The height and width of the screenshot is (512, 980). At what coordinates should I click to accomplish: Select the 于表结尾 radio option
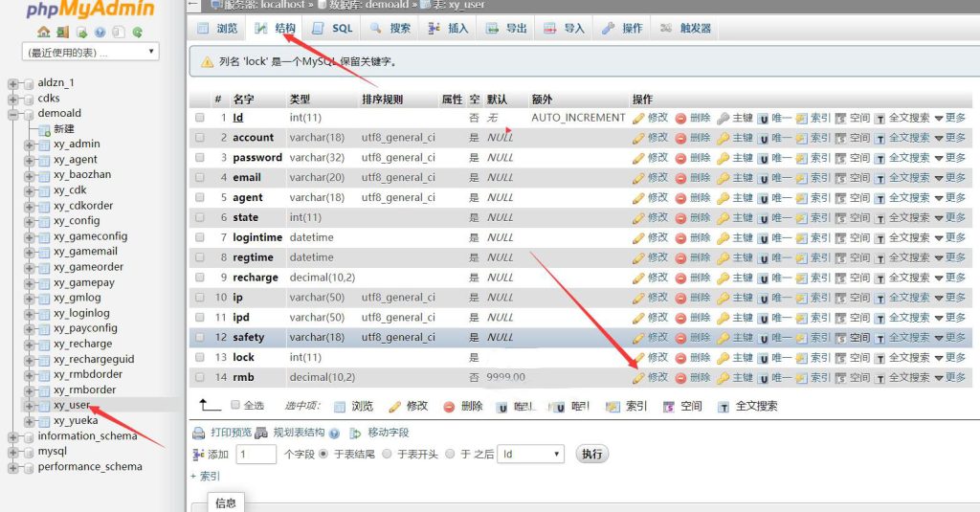[x=323, y=454]
